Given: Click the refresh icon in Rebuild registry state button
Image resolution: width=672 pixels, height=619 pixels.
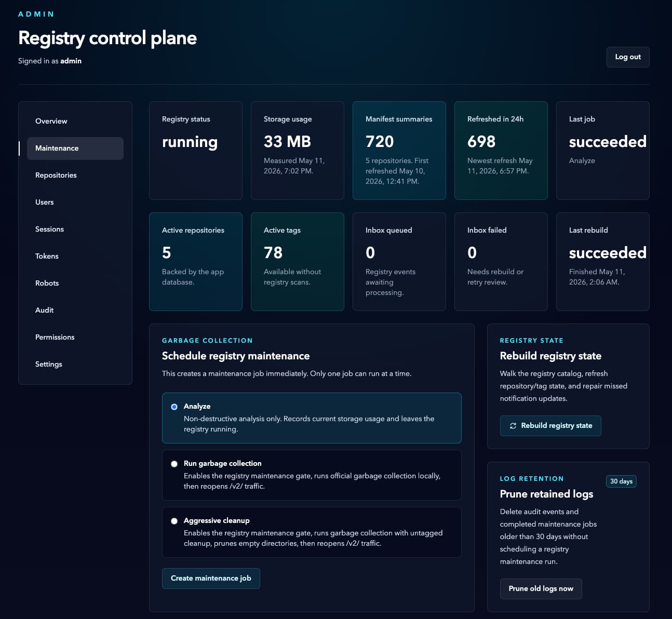Looking at the screenshot, I should pos(513,426).
